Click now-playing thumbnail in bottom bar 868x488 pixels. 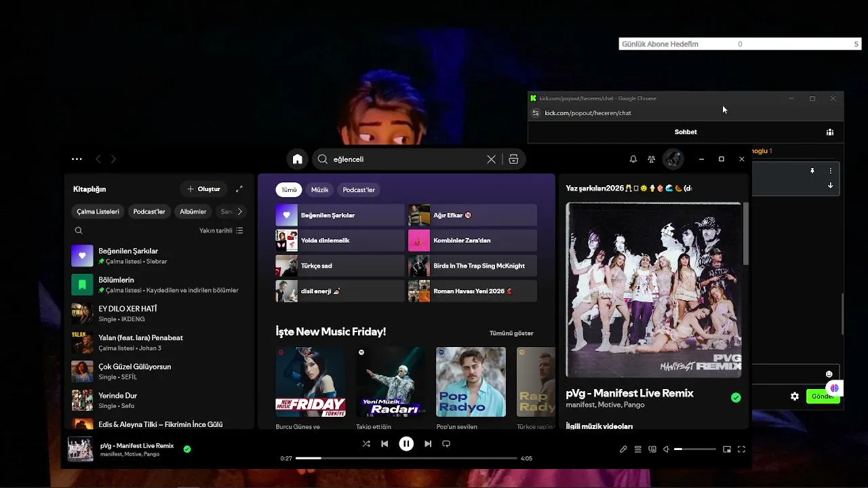pyautogui.click(x=81, y=449)
